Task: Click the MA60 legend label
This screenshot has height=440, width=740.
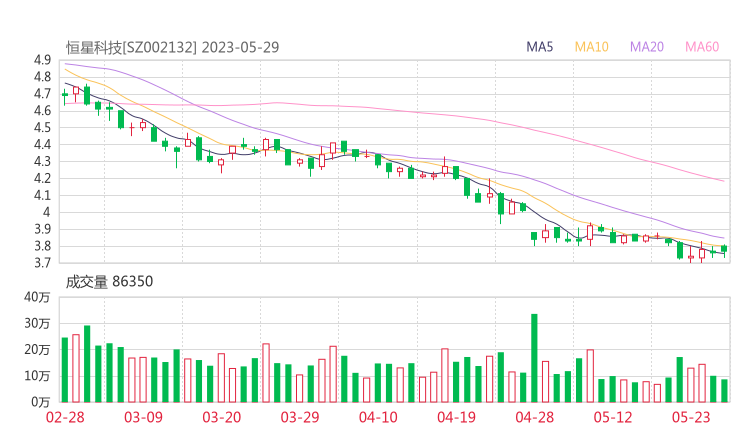Action: 702,47
